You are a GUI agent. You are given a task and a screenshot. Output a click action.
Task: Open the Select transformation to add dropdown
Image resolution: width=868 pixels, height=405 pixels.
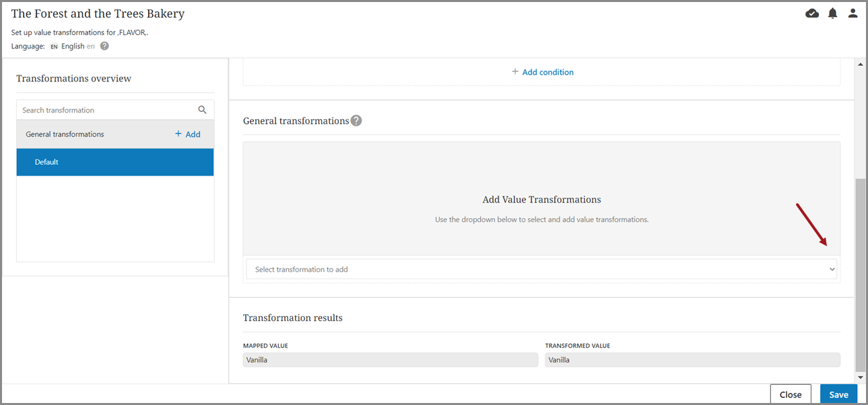pyautogui.click(x=541, y=269)
